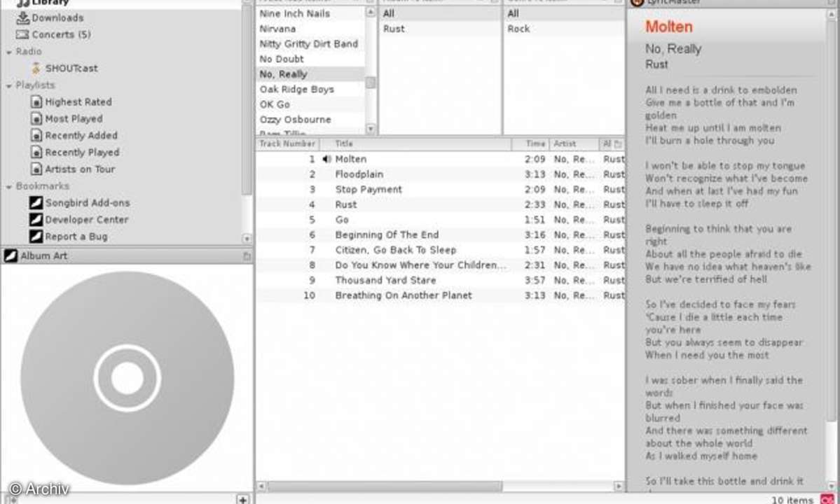Open the Developer Center bookmark icon
This screenshot has width=840, height=504.
(36, 219)
